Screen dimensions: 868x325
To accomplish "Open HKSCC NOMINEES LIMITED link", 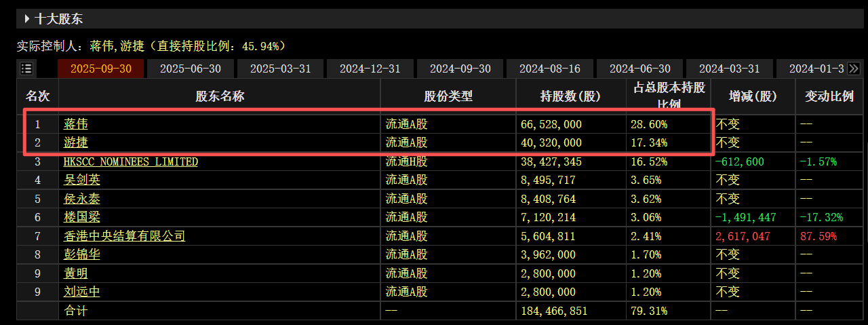I will pos(131,161).
